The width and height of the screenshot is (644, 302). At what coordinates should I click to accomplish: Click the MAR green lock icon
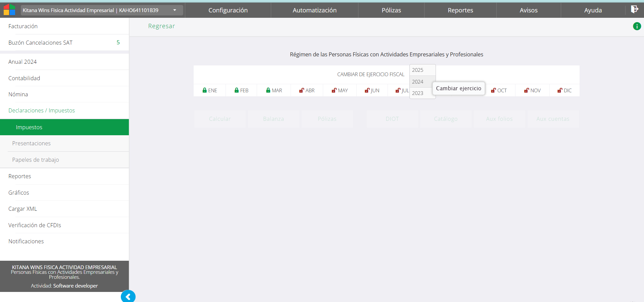268,90
